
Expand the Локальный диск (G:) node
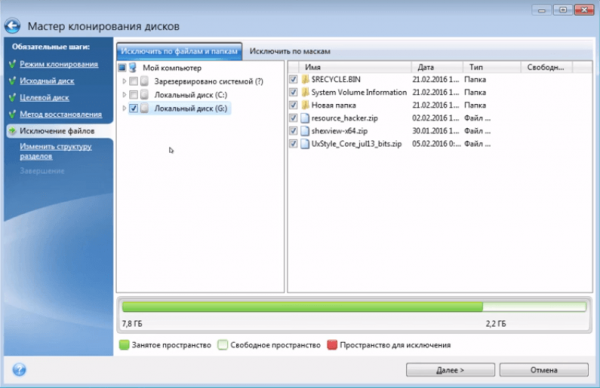point(124,108)
